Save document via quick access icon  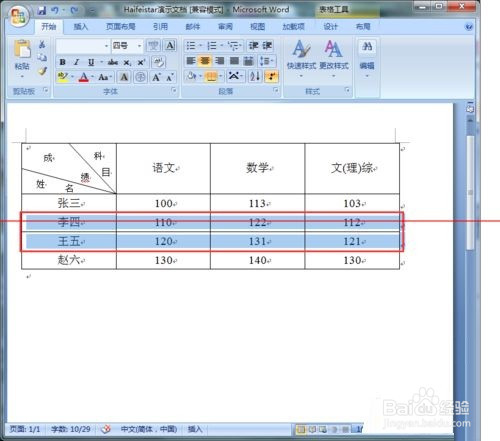[42, 10]
